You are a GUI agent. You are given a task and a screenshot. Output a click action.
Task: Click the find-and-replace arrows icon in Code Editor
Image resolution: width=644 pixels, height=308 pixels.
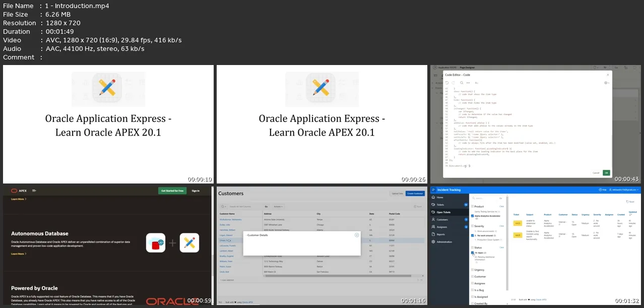point(468,83)
